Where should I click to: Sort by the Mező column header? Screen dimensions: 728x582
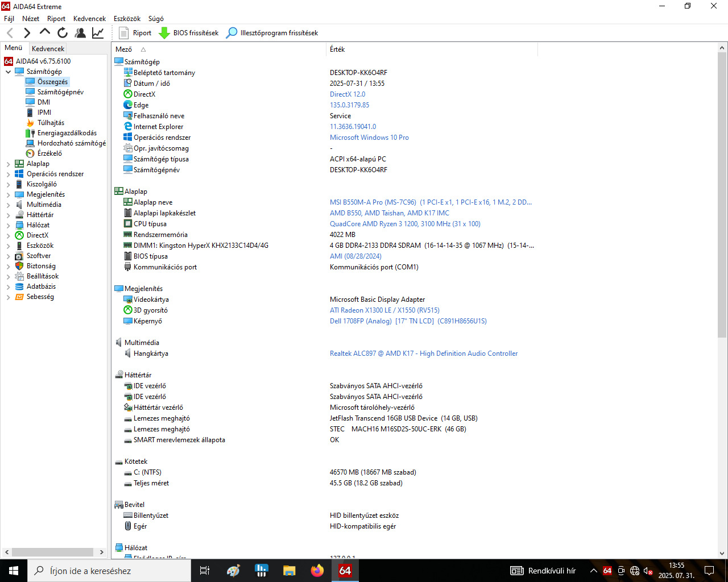[x=220, y=49]
